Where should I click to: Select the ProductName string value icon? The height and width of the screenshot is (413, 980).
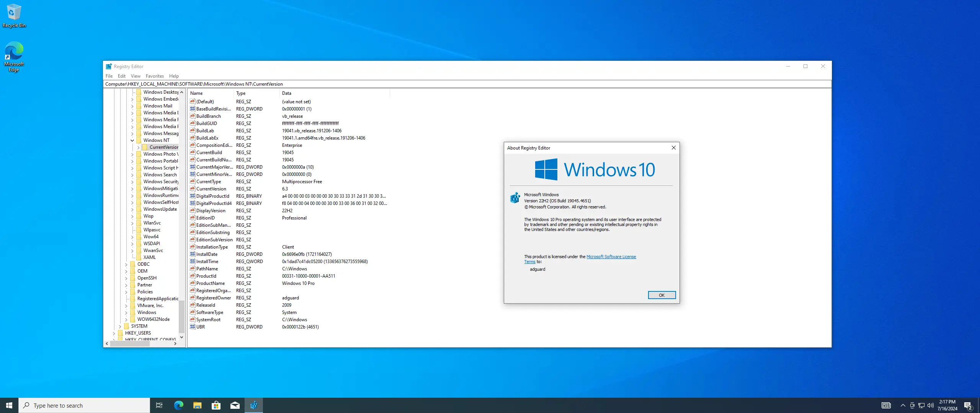pyautogui.click(x=193, y=283)
